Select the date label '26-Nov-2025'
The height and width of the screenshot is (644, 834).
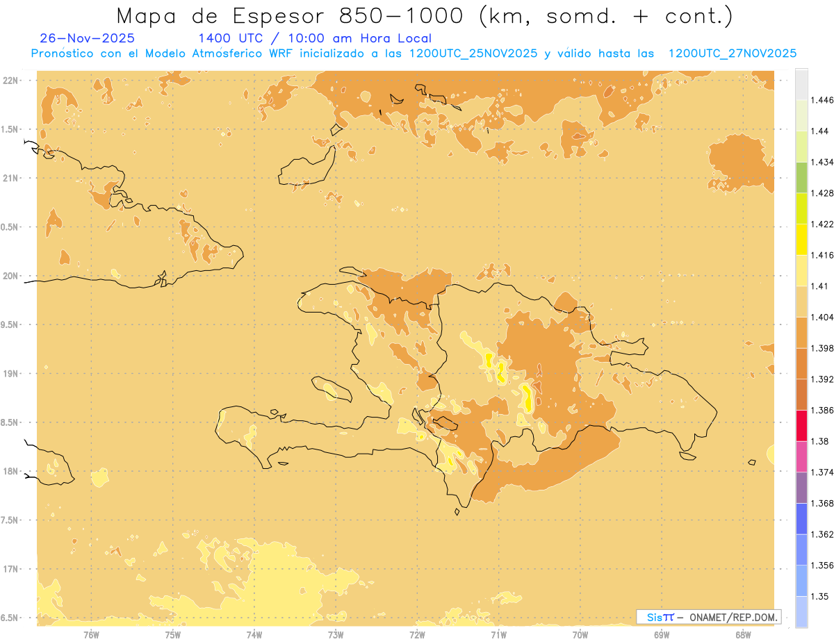[x=88, y=39]
